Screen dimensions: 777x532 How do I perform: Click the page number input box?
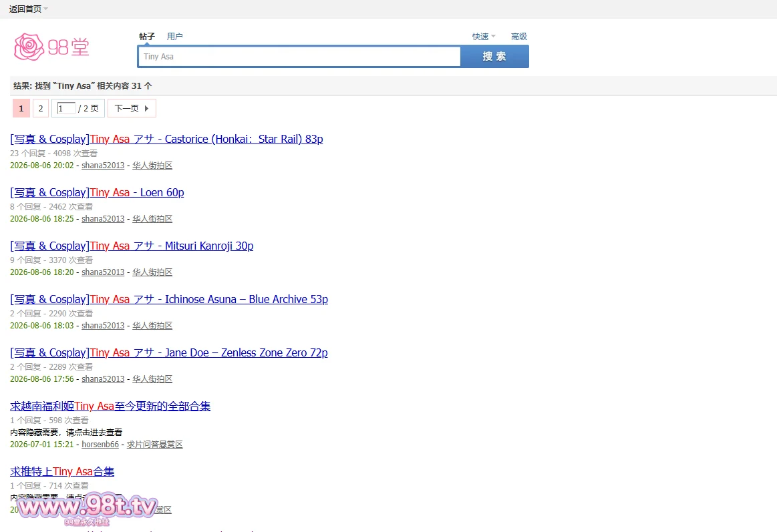tap(66, 108)
